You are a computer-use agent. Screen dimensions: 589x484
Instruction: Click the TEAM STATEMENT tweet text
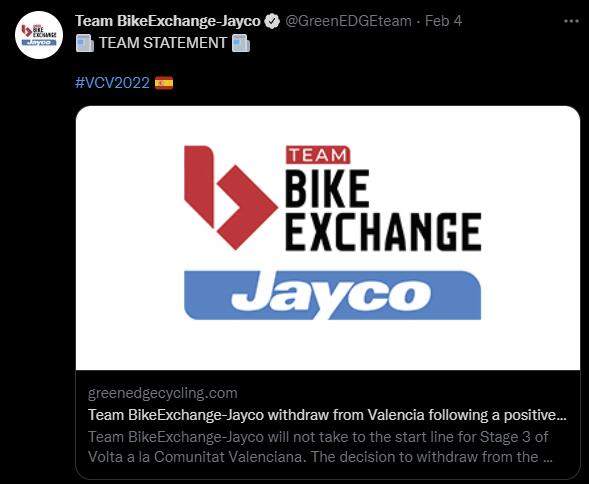pyautogui.click(x=163, y=43)
